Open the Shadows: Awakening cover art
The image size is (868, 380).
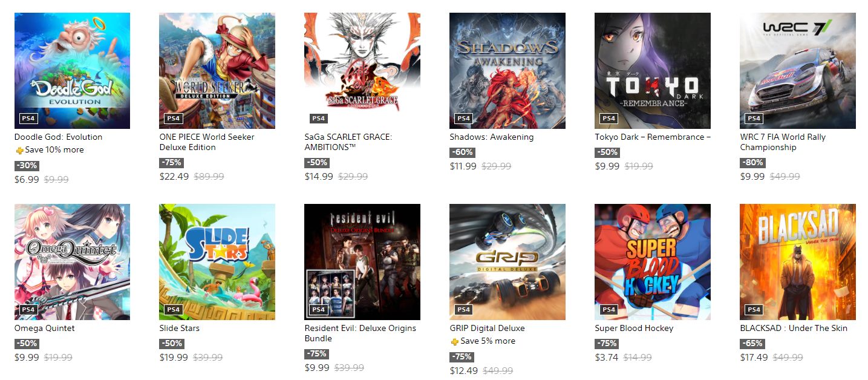(x=507, y=71)
